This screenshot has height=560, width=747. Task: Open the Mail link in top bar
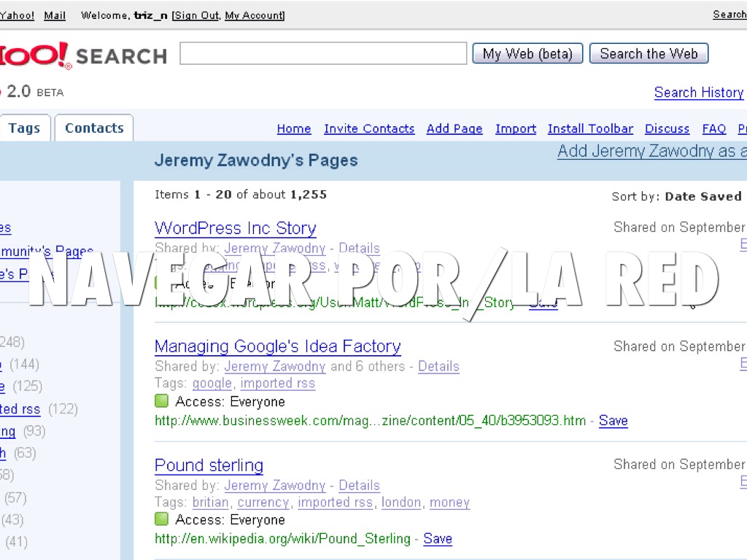[x=55, y=15]
